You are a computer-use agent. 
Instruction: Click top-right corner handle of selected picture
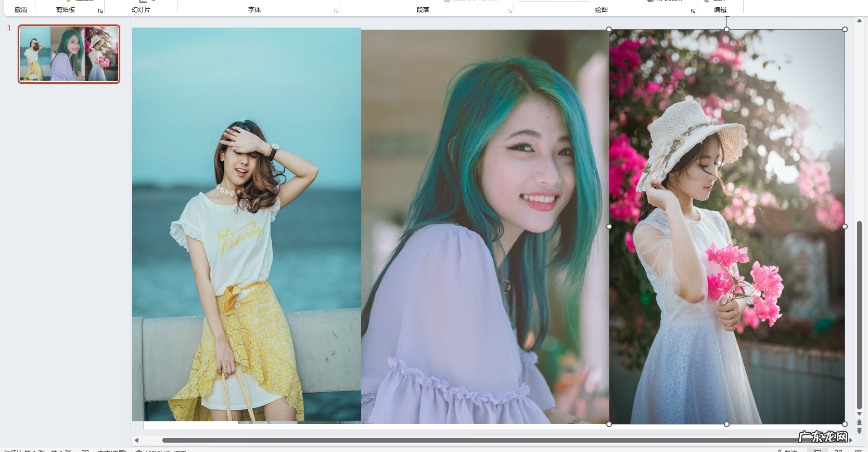click(845, 30)
